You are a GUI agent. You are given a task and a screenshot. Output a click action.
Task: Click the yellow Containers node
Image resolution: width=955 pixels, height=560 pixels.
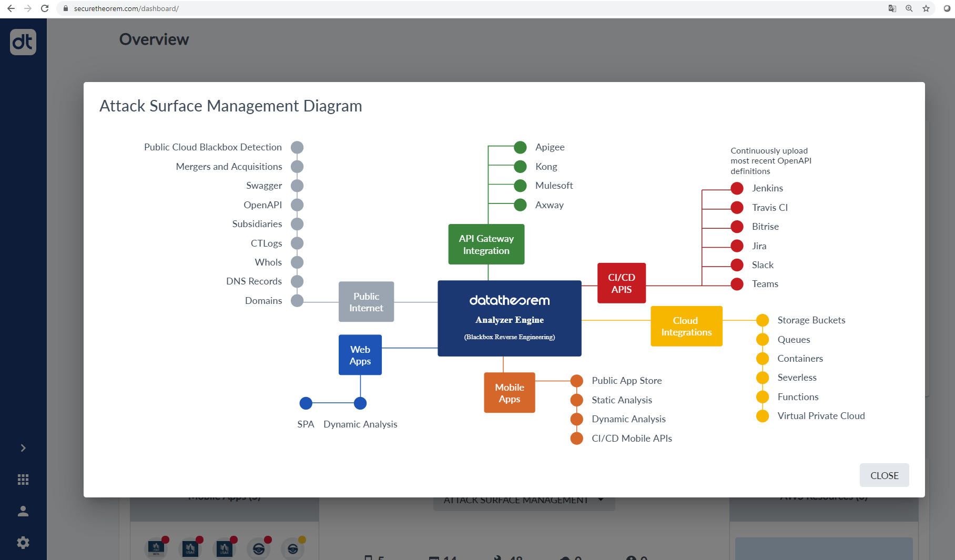pyautogui.click(x=763, y=359)
